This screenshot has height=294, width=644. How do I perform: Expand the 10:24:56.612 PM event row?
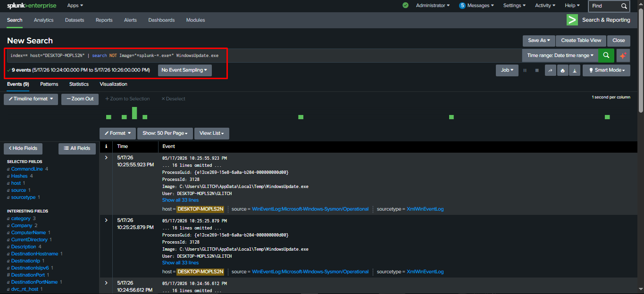pyautogui.click(x=106, y=283)
